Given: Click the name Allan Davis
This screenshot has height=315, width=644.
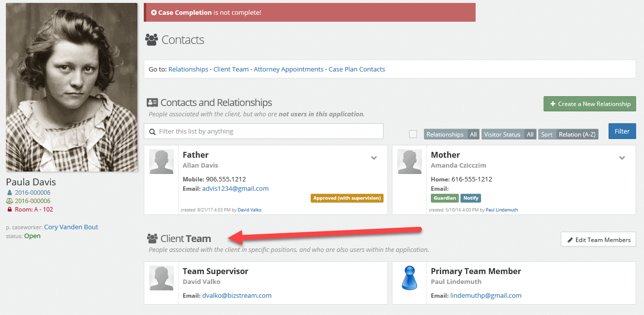Looking at the screenshot, I should 200,165.
